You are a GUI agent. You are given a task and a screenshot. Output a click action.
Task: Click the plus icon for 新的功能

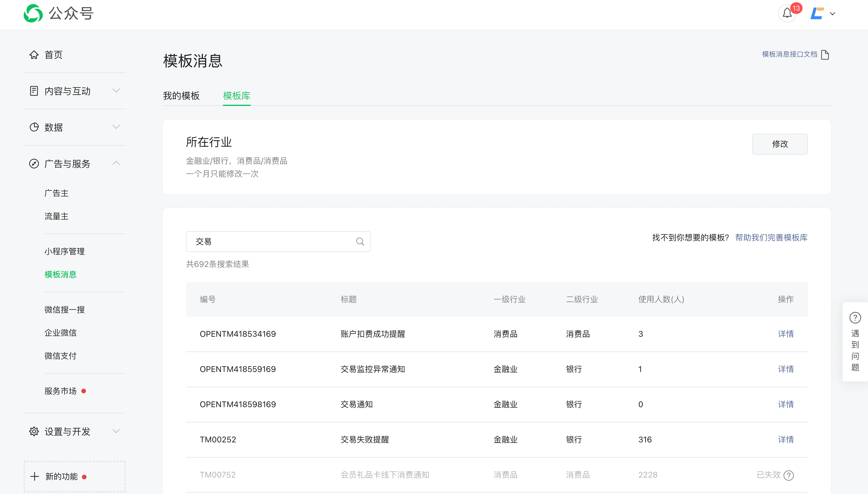pos(34,476)
